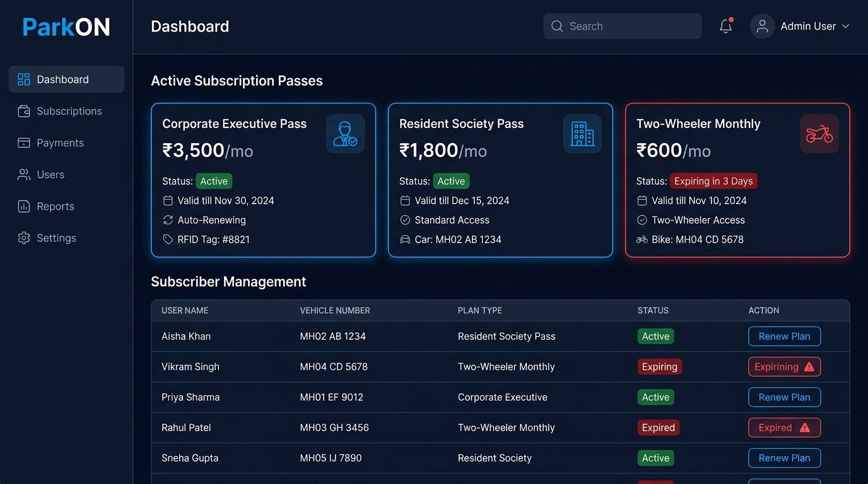Open Settings in the sidebar
Screen dimensions: 868x484
[66, 238]
